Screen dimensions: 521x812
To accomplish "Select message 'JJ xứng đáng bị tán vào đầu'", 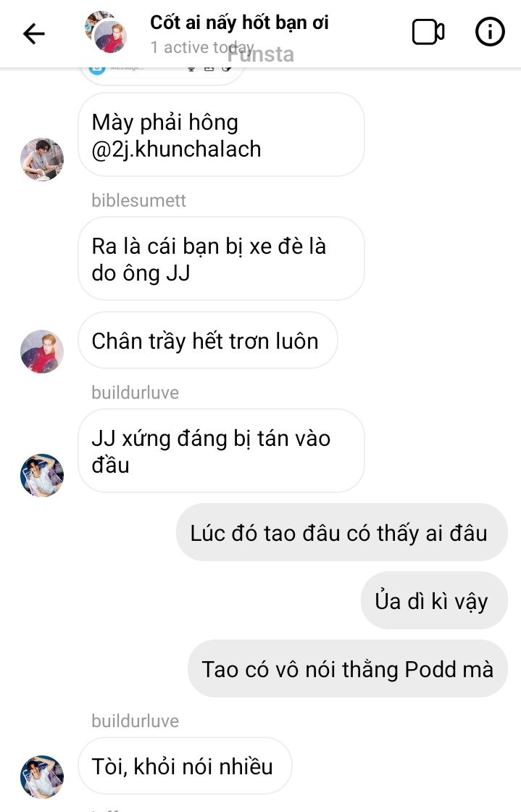I will click(221, 451).
